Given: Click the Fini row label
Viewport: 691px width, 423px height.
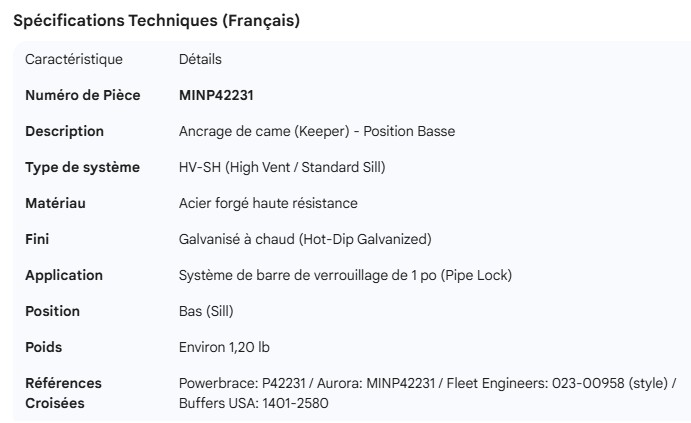Looking at the screenshot, I should tap(37, 239).
